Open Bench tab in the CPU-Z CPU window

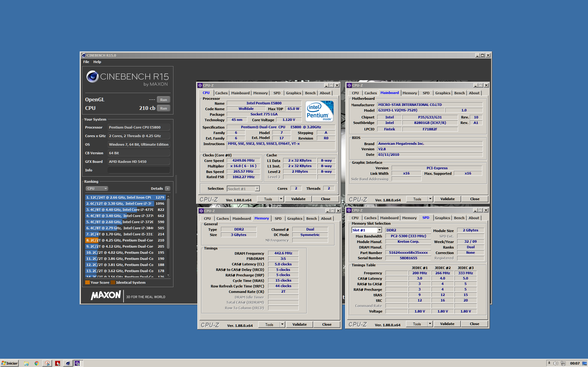tap(310, 93)
